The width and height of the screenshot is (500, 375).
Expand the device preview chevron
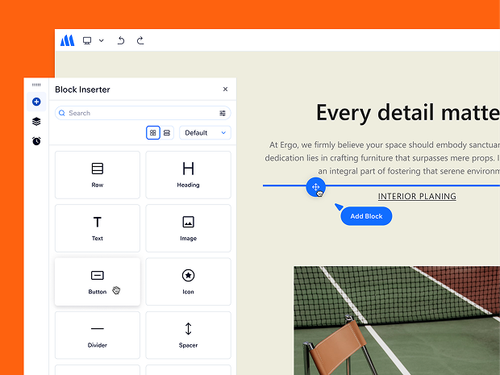coord(101,41)
